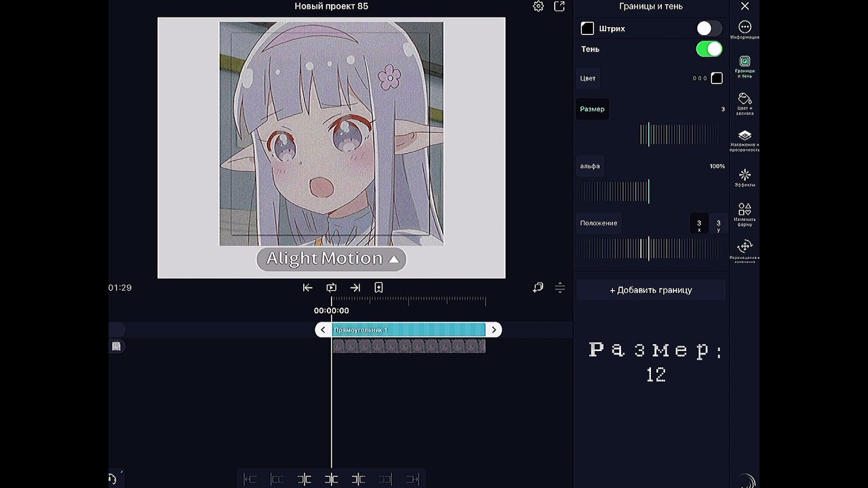868x488 pixels.
Task: Open the Цвет и заливка tab
Action: tap(745, 104)
